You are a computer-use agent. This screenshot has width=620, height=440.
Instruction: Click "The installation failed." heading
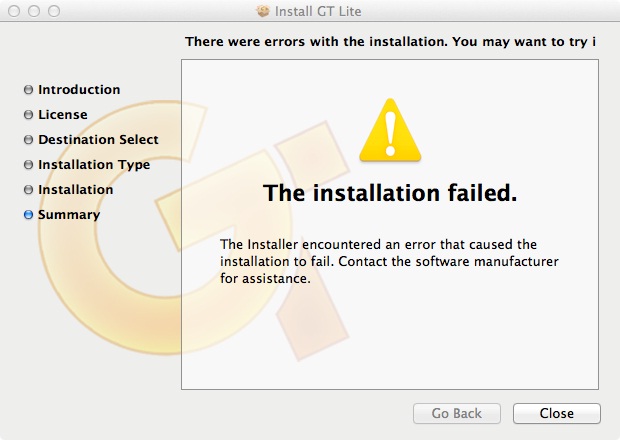pyautogui.click(x=390, y=193)
